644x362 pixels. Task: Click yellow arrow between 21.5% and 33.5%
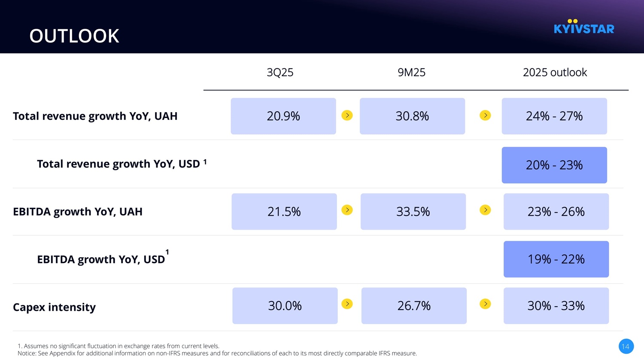click(x=347, y=210)
